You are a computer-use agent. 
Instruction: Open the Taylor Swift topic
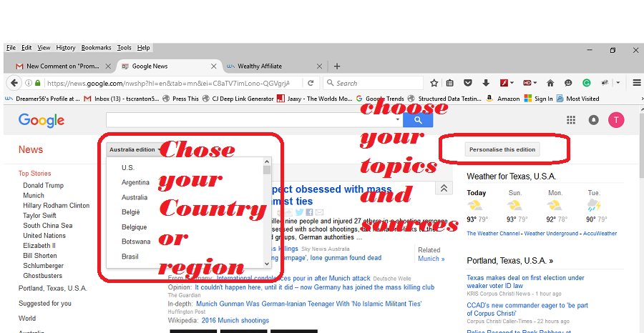pos(39,215)
